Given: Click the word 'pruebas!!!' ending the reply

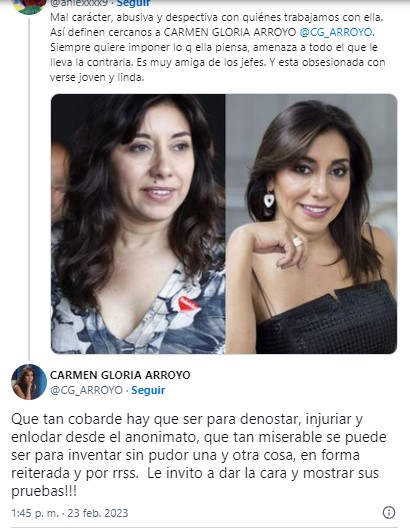Looking at the screenshot, I should (44, 491).
